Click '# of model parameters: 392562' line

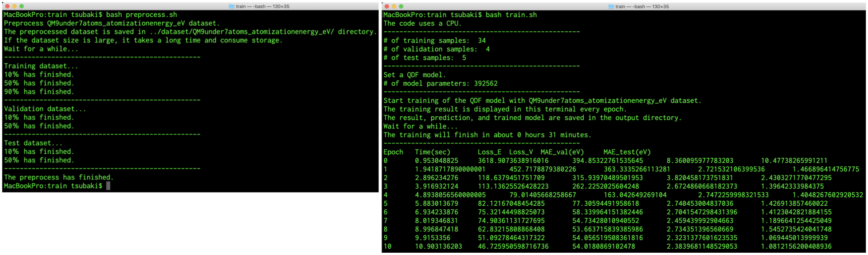tap(440, 84)
